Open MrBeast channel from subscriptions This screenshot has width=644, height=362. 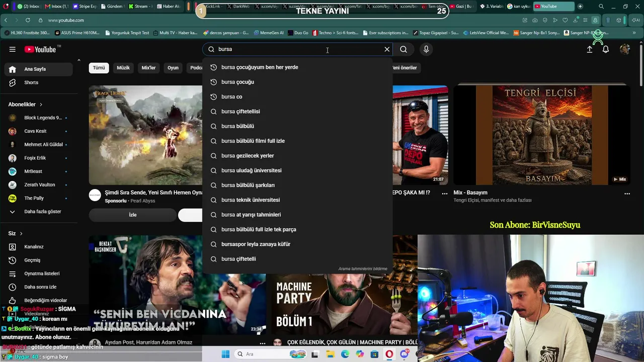click(39, 171)
